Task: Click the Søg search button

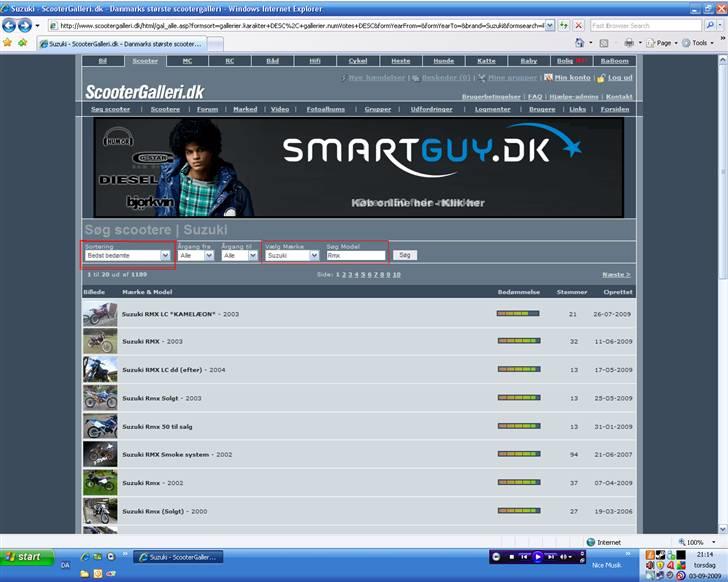Action: [x=404, y=255]
